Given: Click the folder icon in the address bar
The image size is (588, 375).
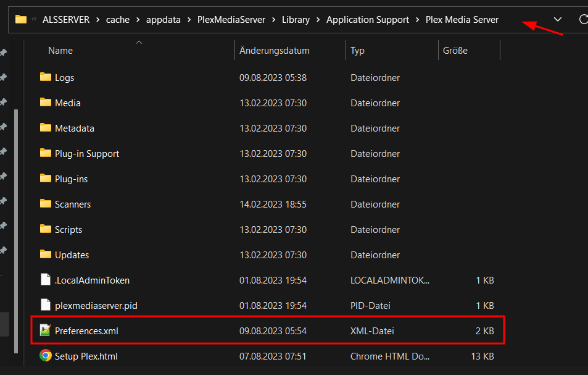Looking at the screenshot, I should pos(21,19).
